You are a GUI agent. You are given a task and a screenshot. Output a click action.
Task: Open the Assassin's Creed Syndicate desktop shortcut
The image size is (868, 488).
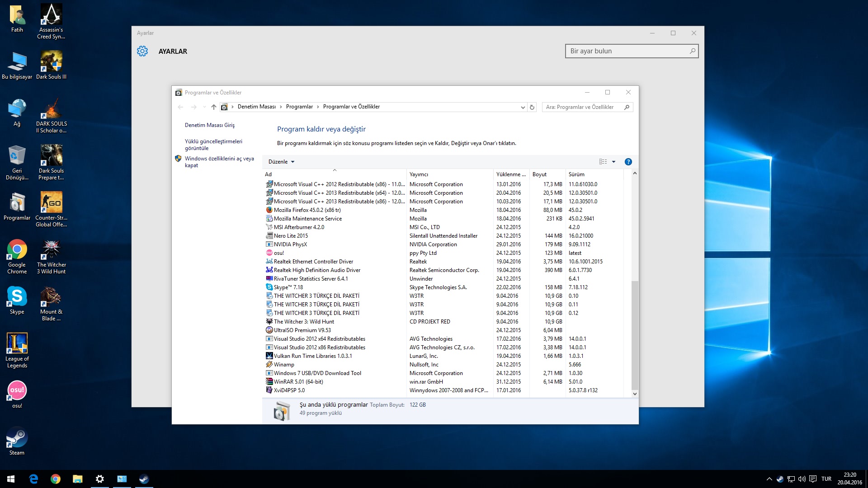(51, 21)
